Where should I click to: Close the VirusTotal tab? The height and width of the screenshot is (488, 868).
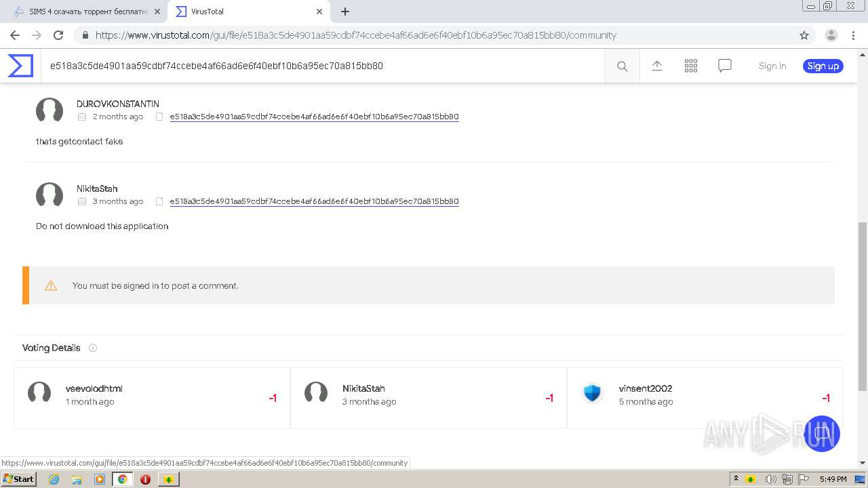tap(319, 12)
